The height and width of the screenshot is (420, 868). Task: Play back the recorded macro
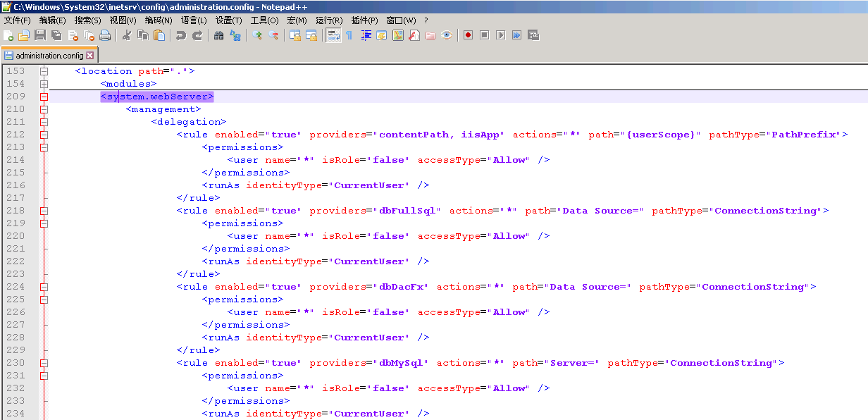click(x=501, y=35)
